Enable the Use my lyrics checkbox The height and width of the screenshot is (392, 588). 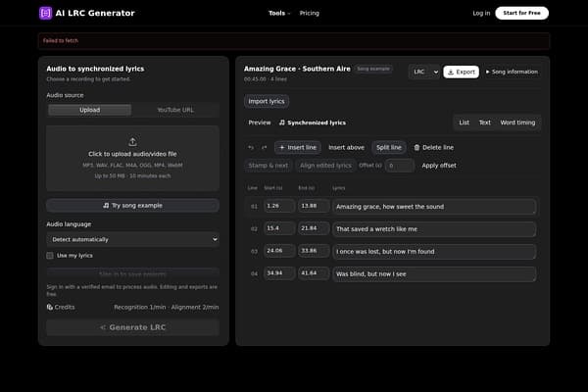(50, 256)
